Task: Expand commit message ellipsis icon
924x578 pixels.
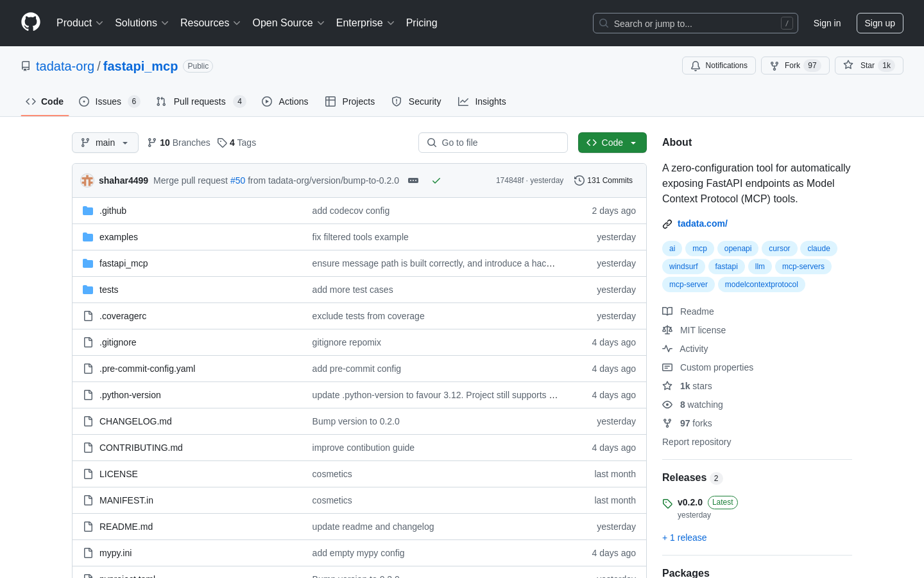Action: pyautogui.click(x=413, y=180)
